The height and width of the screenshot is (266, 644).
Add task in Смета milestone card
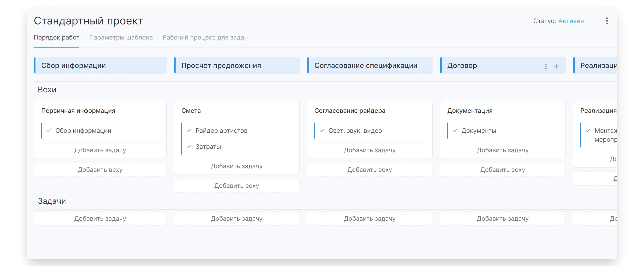coord(237,166)
